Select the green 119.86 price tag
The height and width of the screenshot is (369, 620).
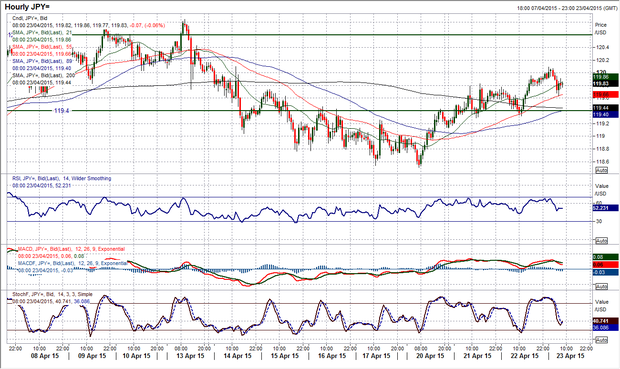[606, 77]
